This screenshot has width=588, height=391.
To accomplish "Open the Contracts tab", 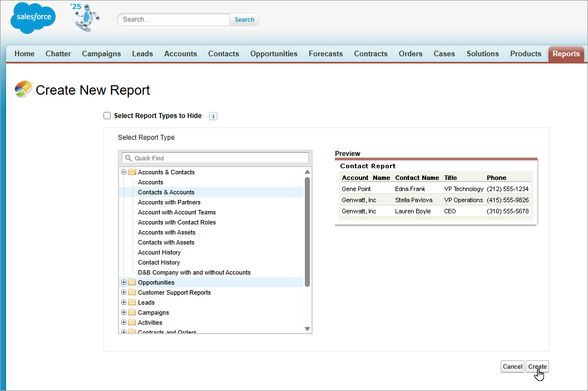I will [x=370, y=53].
